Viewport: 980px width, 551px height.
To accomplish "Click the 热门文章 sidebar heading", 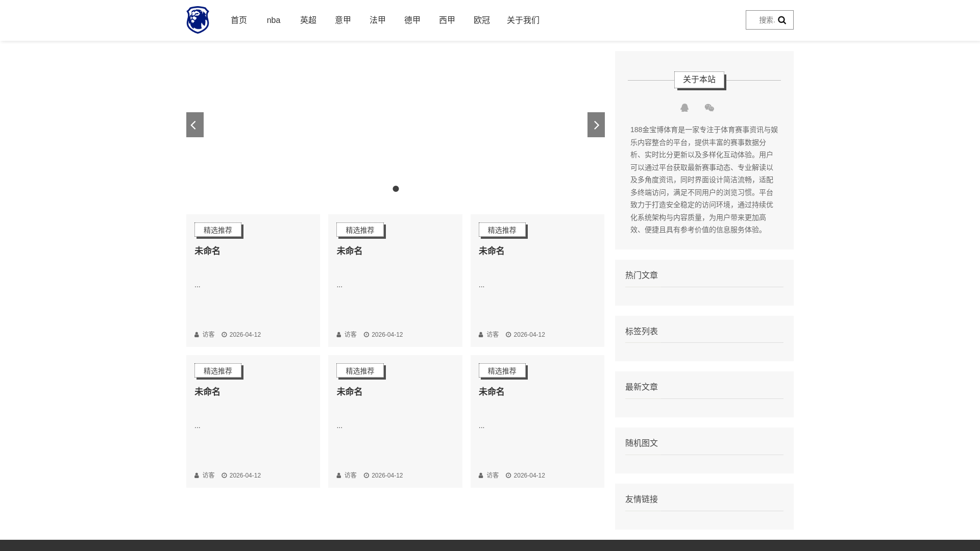I will (642, 275).
